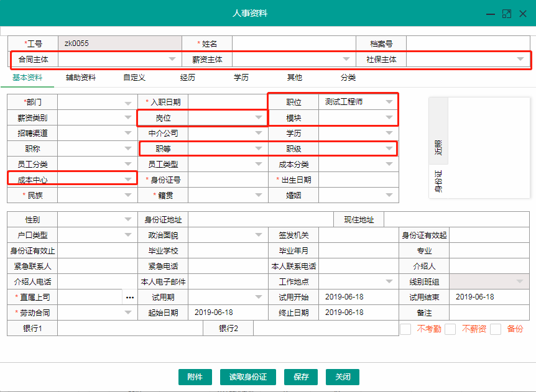Close the 人事资料 dialog with the X
Screen dimensions: 536x392
click(x=523, y=13)
